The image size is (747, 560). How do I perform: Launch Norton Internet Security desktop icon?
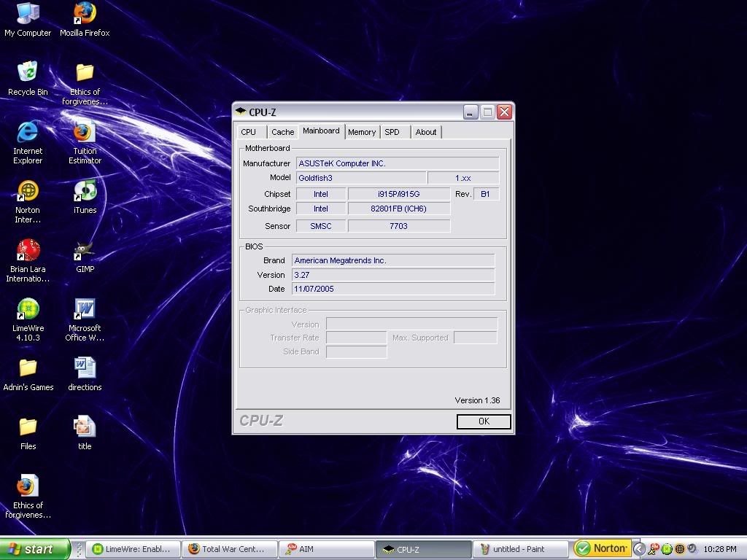(28, 192)
